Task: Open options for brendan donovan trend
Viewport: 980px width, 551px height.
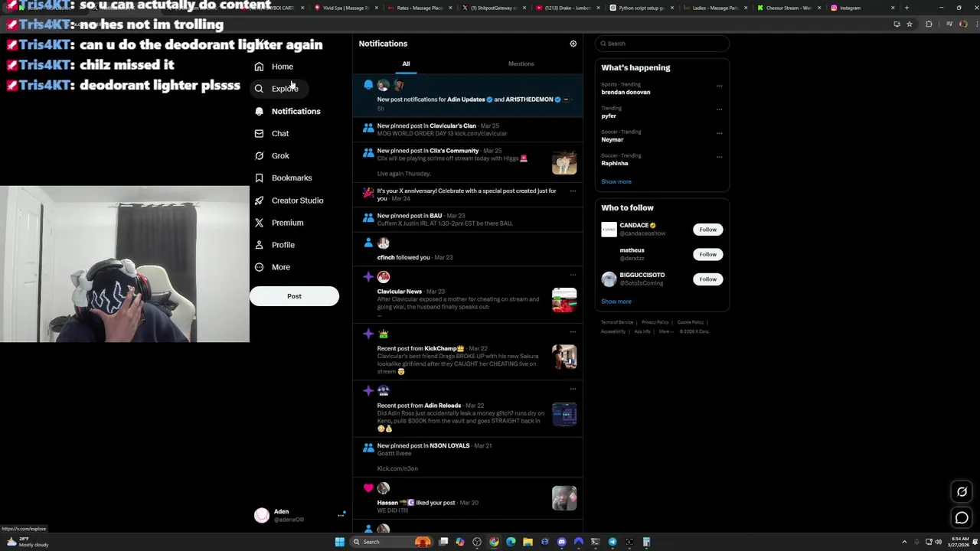Action: 719,86
